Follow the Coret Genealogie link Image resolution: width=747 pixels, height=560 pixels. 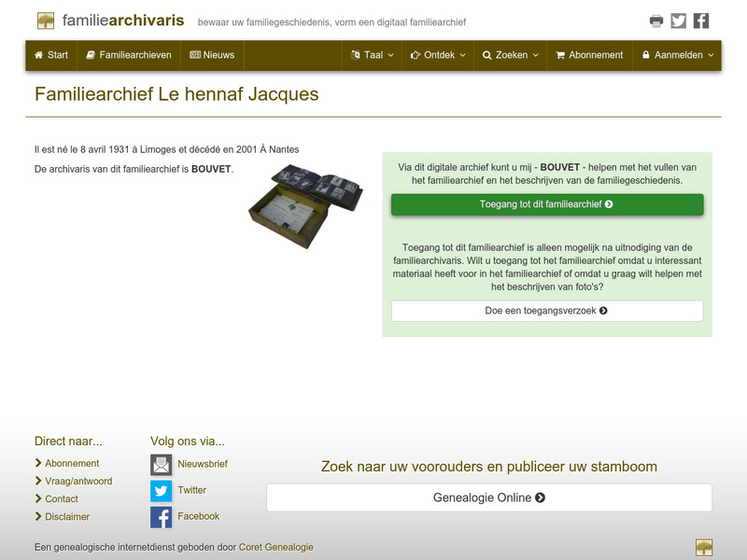pyautogui.click(x=275, y=548)
